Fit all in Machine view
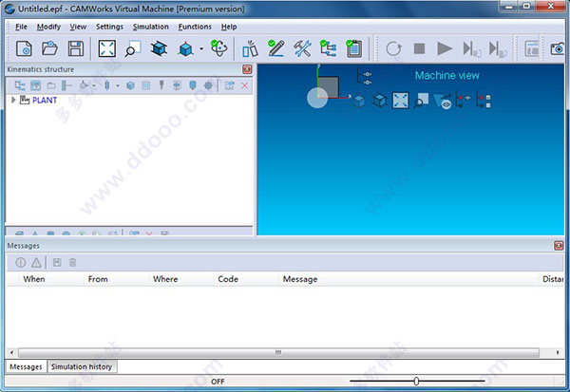The image size is (570, 392). pos(400,101)
